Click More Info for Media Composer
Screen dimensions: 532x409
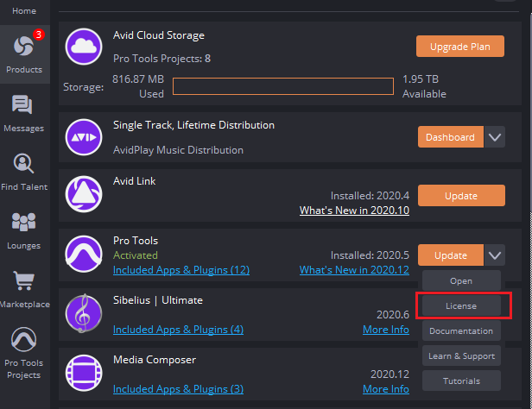[386, 389]
